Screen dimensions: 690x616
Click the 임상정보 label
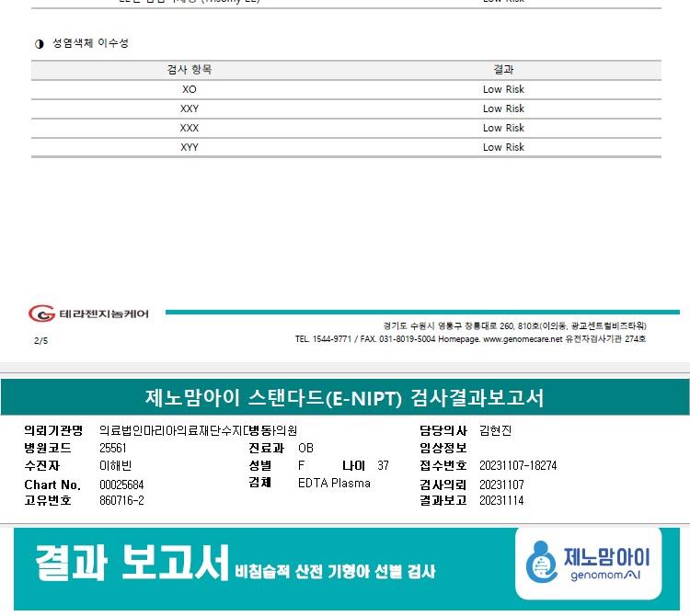(443, 448)
